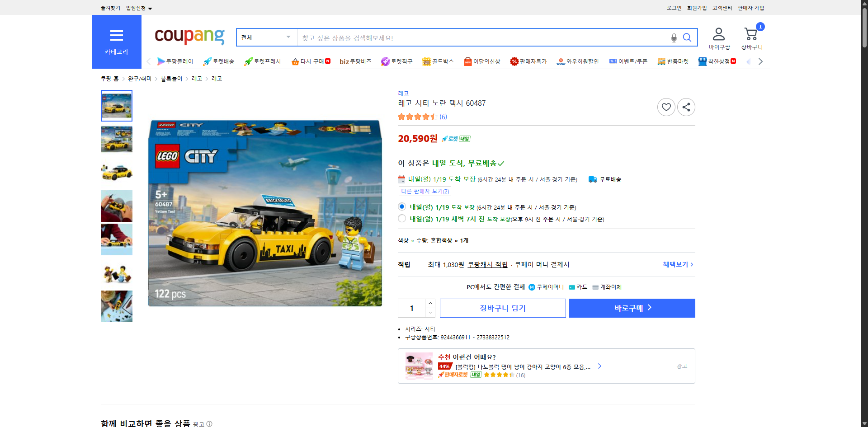Add product to wishlist with the heart icon

coord(666,107)
